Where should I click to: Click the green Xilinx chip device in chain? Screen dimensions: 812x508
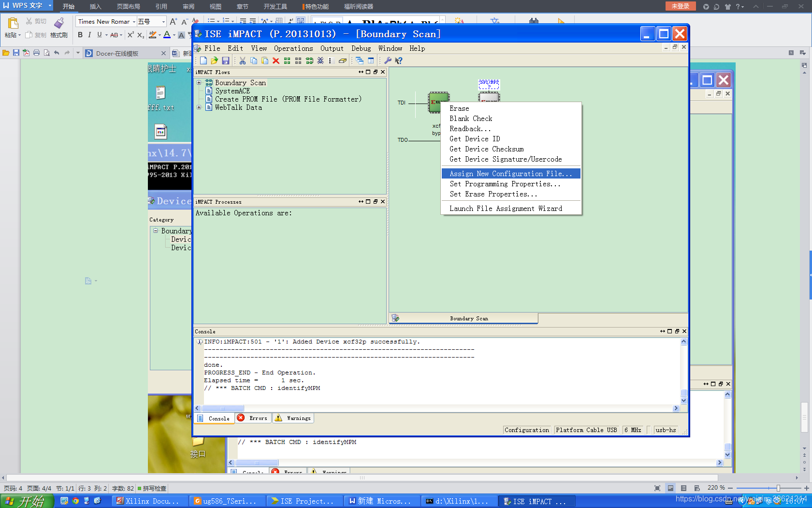coord(435,102)
